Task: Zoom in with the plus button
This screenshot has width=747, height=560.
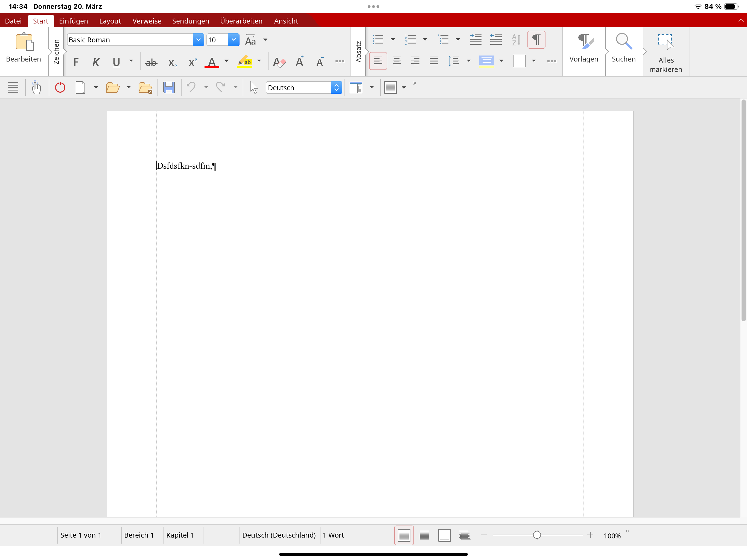Action: click(x=590, y=535)
